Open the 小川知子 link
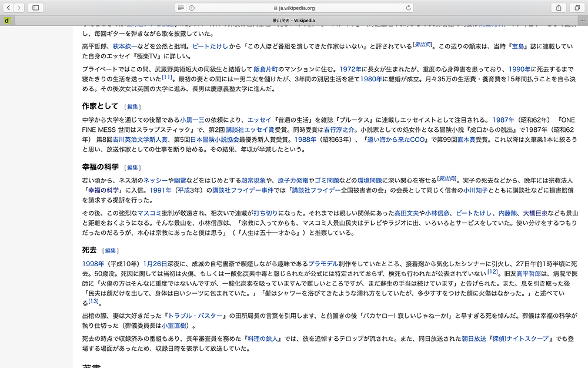The height and width of the screenshot is (368, 588). point(476,190)
